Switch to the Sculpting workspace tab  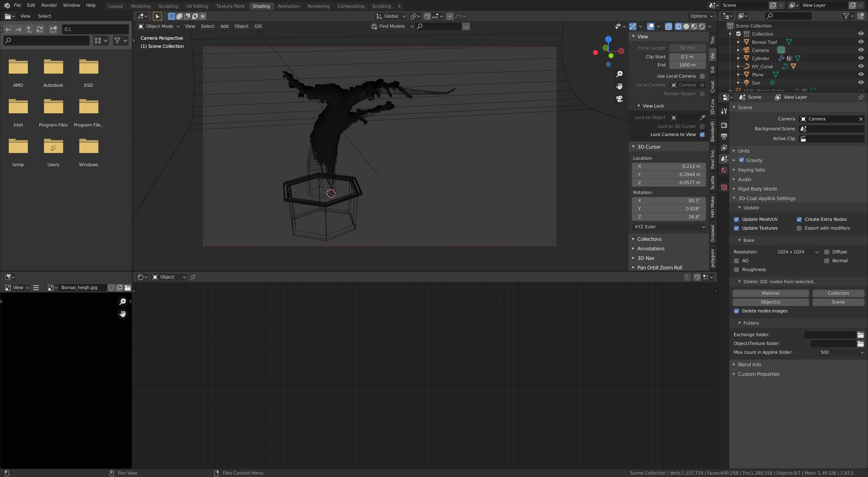[168, 6]
